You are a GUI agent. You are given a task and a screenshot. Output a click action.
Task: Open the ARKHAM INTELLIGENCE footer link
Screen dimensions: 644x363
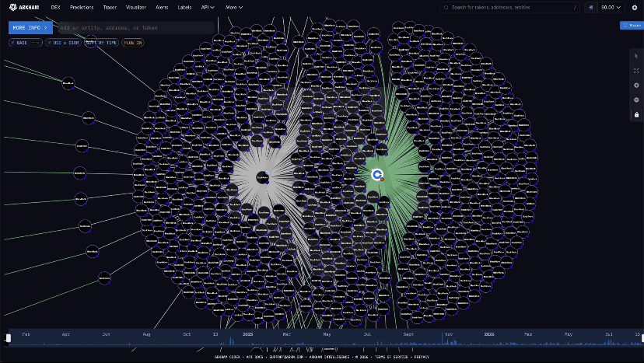(329, 358)
